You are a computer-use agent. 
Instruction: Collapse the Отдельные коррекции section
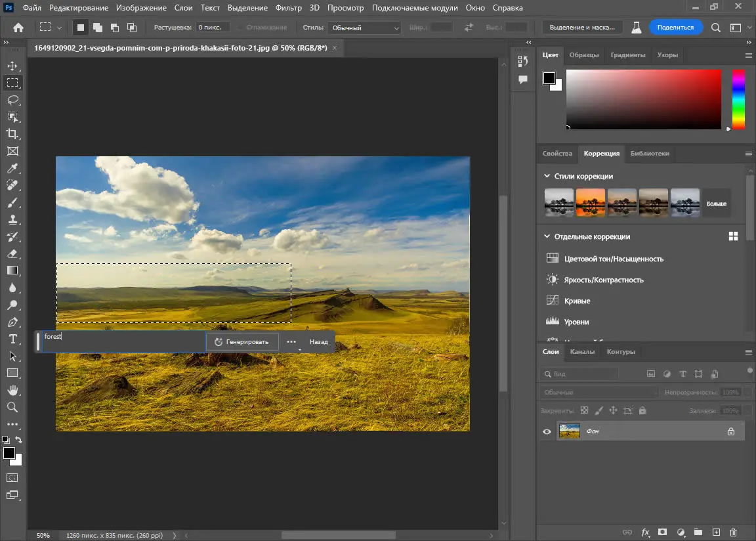pos(547,236)
